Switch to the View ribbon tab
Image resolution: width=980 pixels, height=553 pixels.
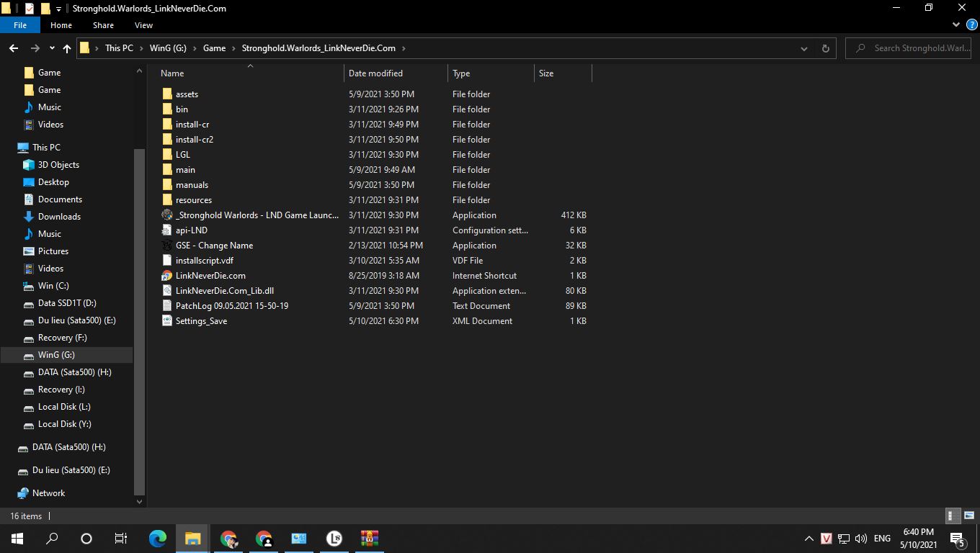coord(143,24)
